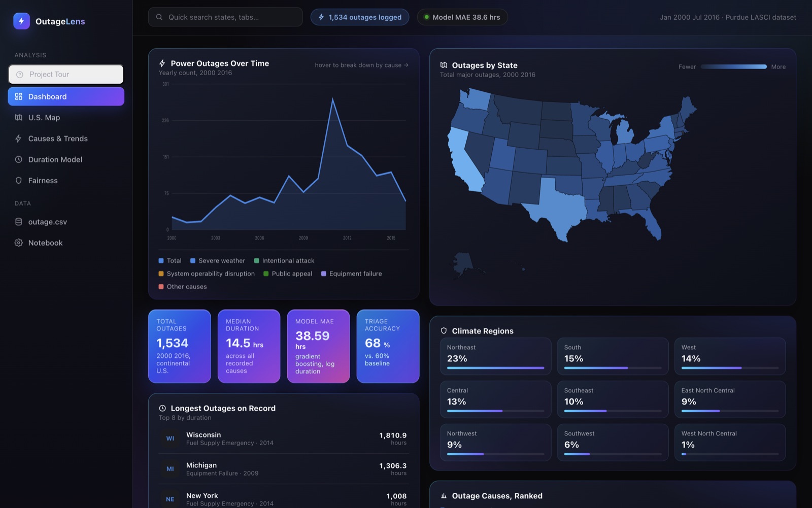Click the U.S. Map sidebar icon
Screen dimensions: 812x508
click(x=19, y=118)
